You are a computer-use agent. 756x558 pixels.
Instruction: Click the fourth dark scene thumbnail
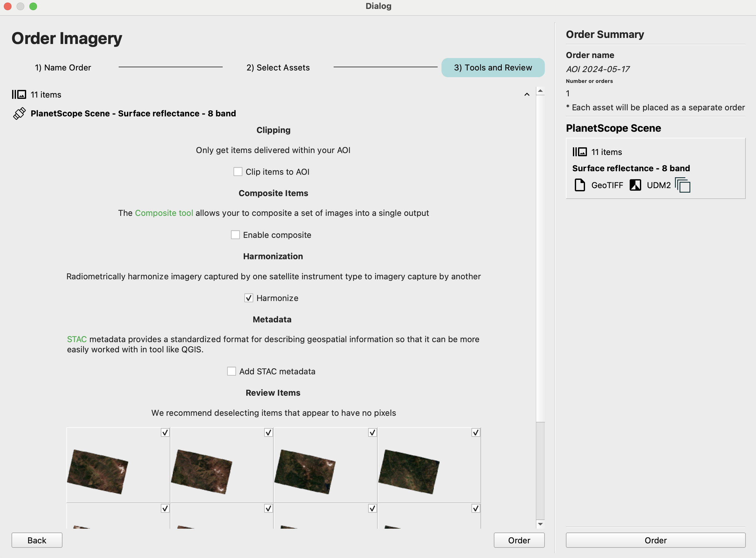coord(409,472)
